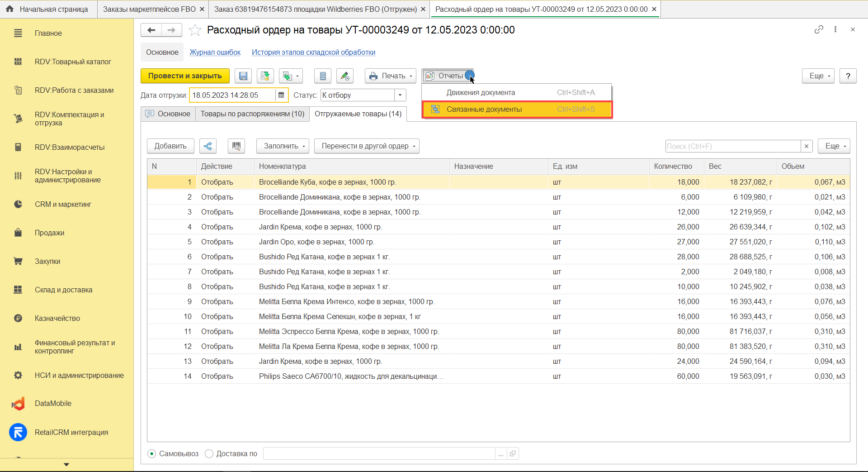
Task: Select the Самовывоз radio button
Action: 152,453
